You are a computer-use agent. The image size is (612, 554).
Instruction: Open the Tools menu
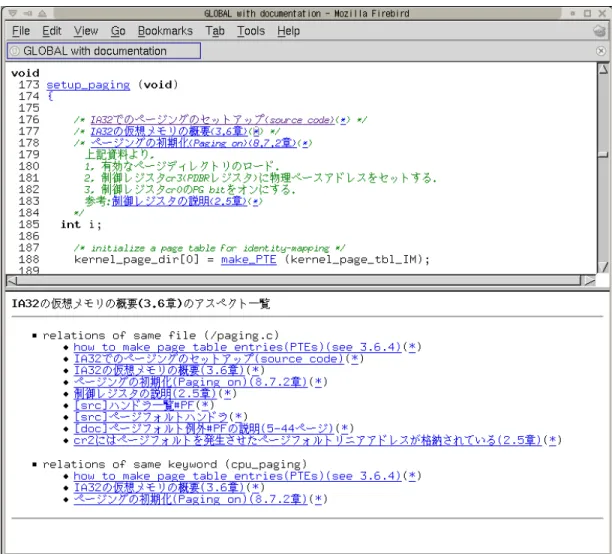point(251,31)
